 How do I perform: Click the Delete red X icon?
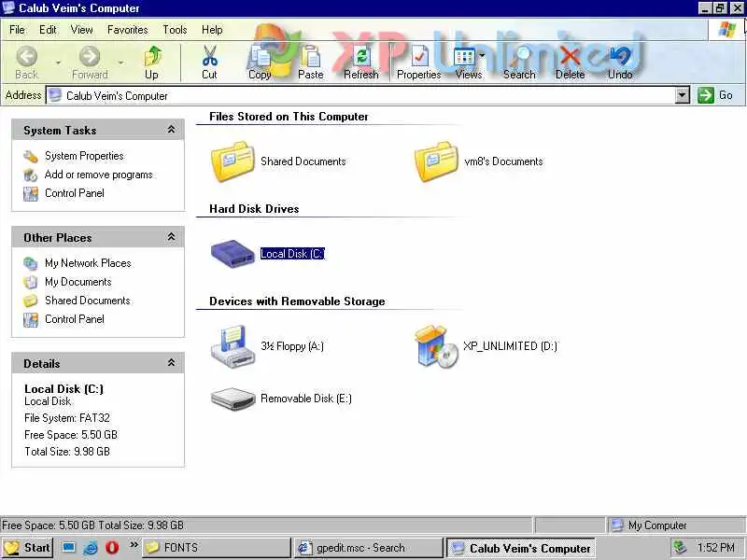pos(570,57)
